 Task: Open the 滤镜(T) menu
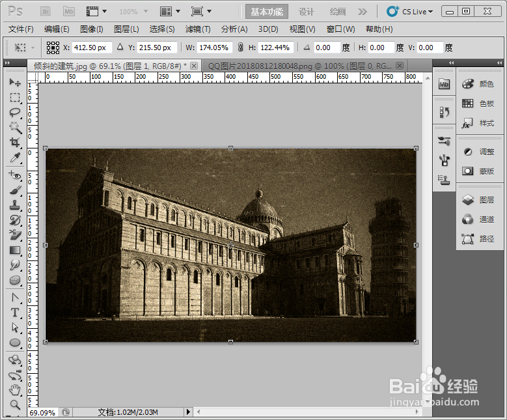(198, 29)
